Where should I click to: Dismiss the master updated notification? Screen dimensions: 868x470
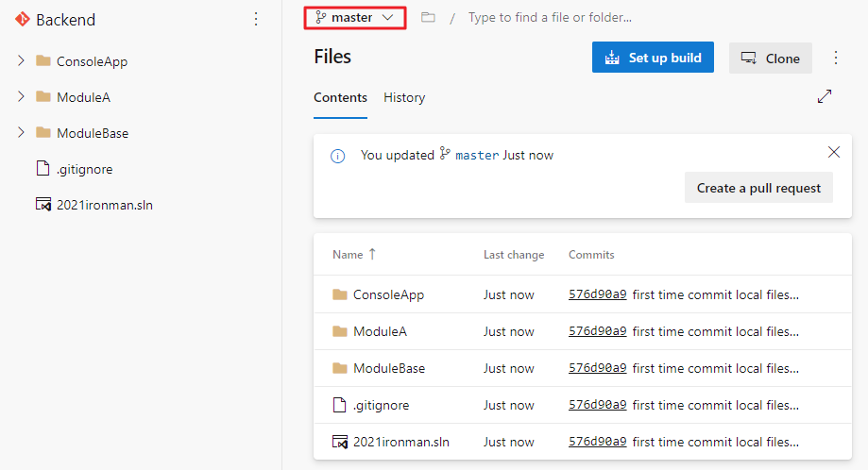(x=834, y=152)
